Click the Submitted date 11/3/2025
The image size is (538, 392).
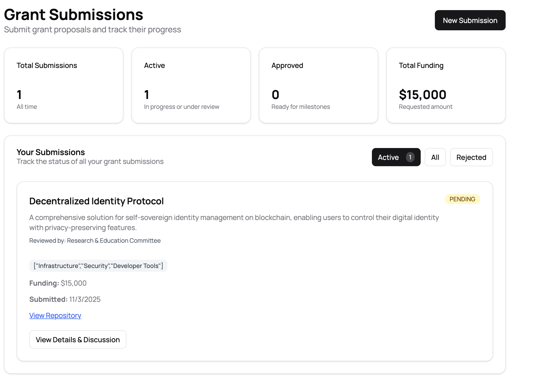coord(65,299)
